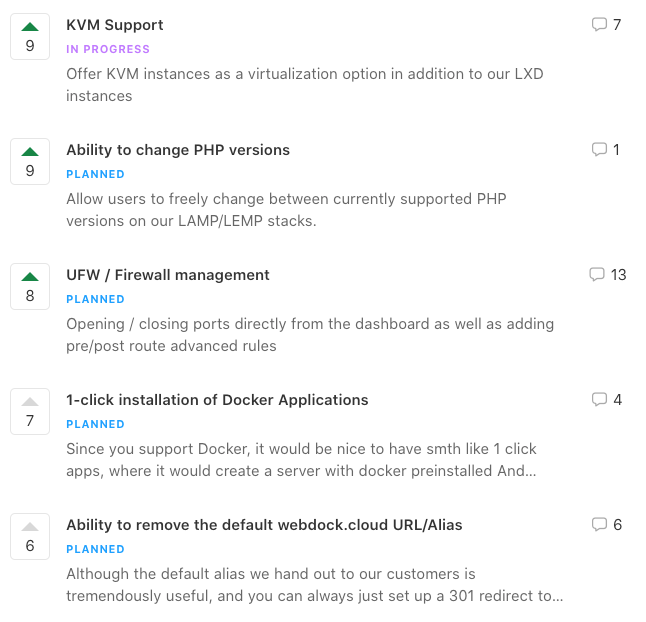Remove upvote from UFW / Firewall management
Image resolution: width=646 pixels, height=622 pixels.
click(30, 286)
